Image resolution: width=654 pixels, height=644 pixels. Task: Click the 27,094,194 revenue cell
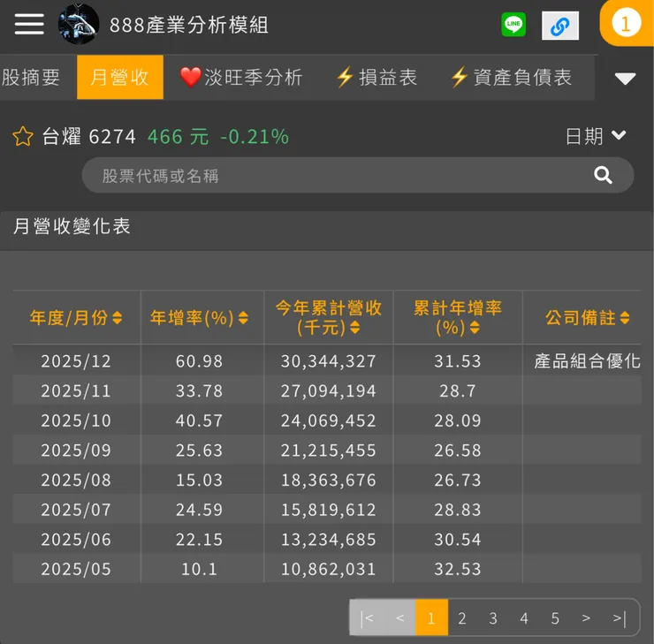pos(329,391)
